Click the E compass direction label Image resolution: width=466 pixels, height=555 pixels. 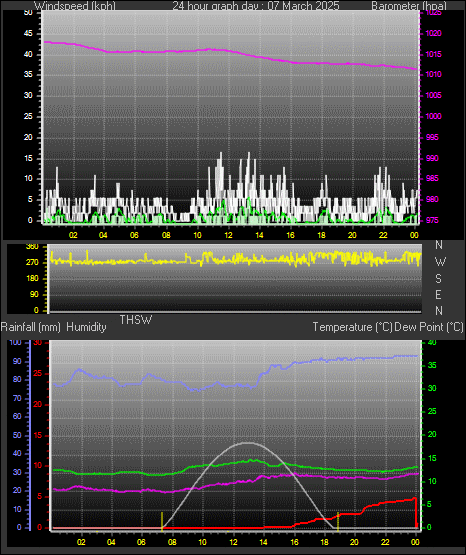(x=438, y=294)
